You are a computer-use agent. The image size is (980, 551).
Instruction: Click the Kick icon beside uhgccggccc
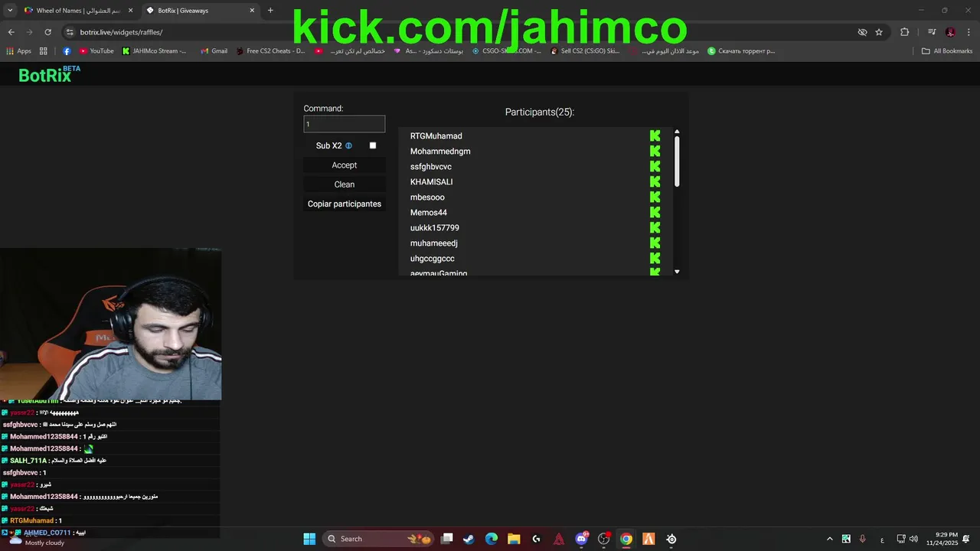(x=655, y=258)
